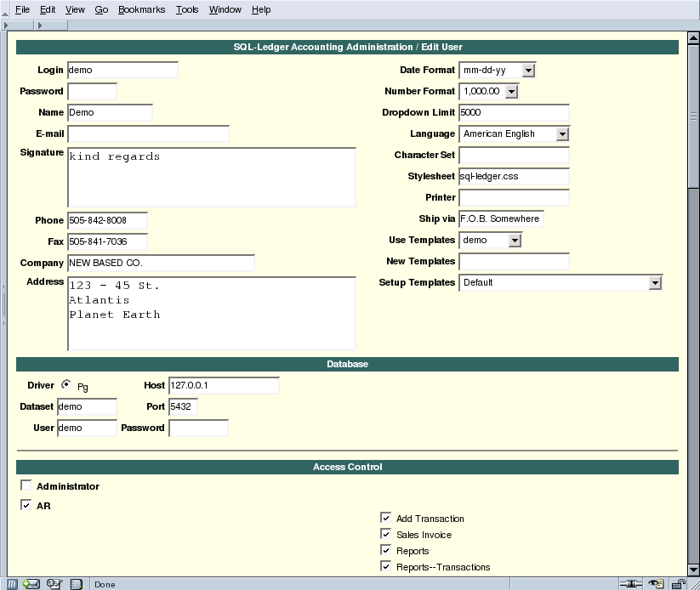Click the open padlock security icon

(677, 584)
